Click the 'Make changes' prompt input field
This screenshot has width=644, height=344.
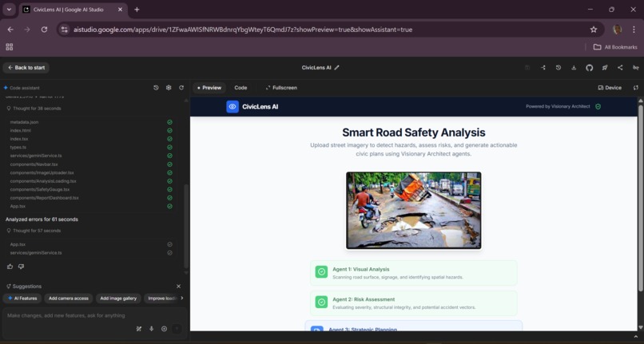(x=94, y=316)
